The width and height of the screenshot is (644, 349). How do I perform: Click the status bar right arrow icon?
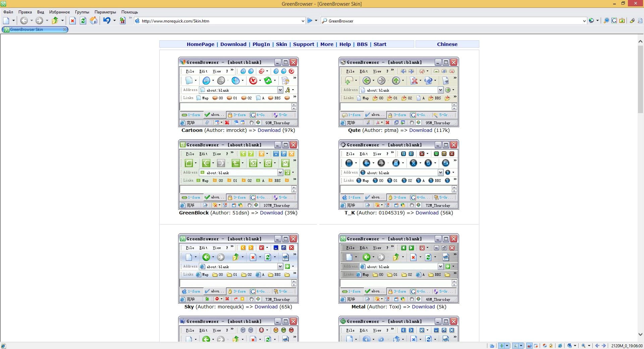pyautogui.click(x=604, y=346)
